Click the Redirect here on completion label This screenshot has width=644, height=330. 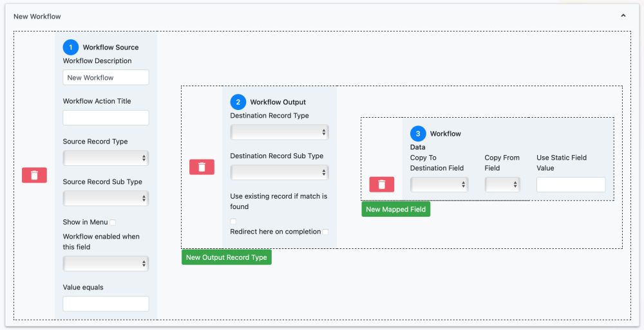pyautogui.click(x=275, y=232)
